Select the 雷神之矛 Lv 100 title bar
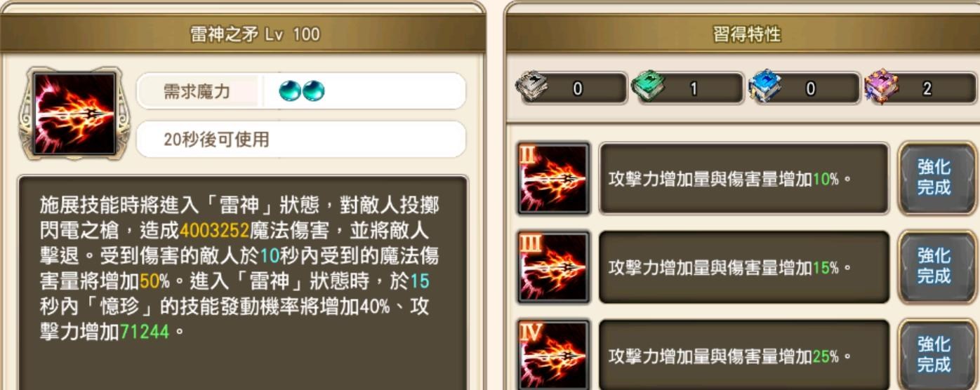 tap(242, 33)
